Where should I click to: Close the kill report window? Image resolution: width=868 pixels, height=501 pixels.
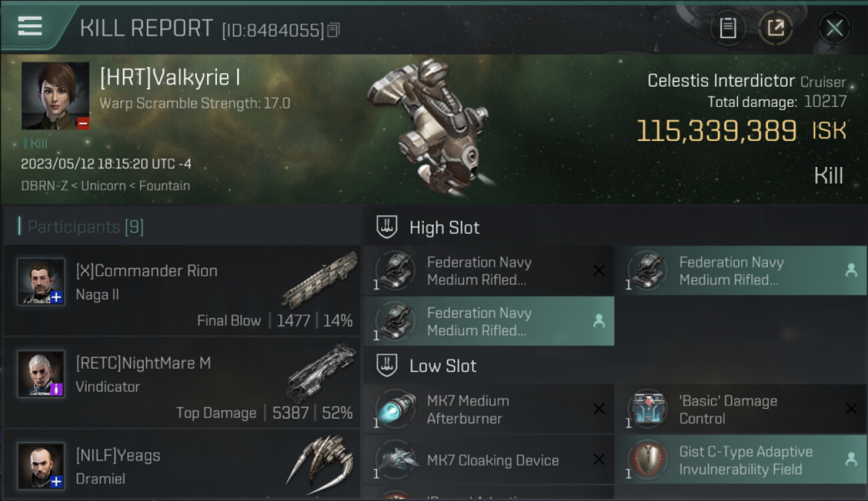point(834,28)
